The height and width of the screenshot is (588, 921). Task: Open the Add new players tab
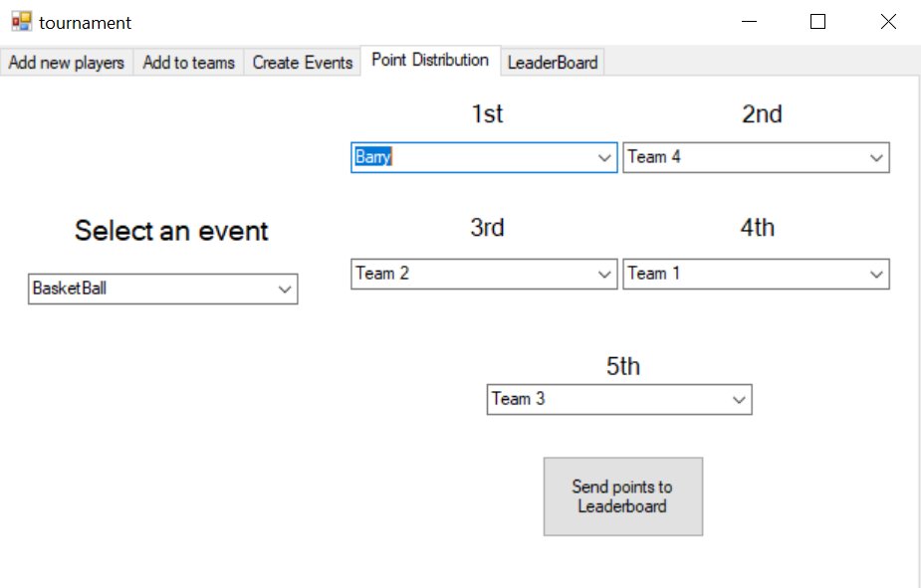[67, 63]
